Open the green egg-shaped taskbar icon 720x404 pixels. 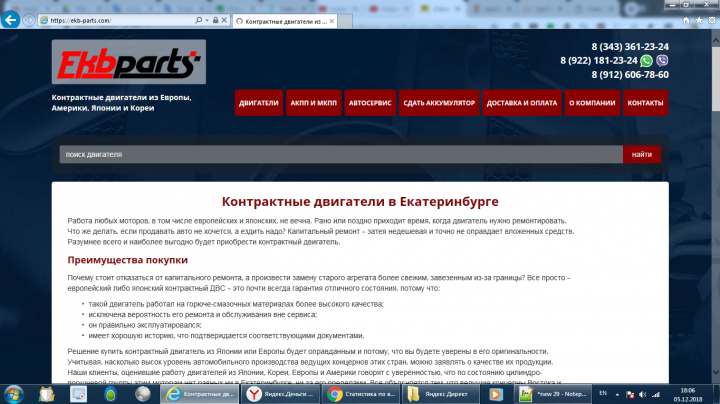(x=110, y=394)
